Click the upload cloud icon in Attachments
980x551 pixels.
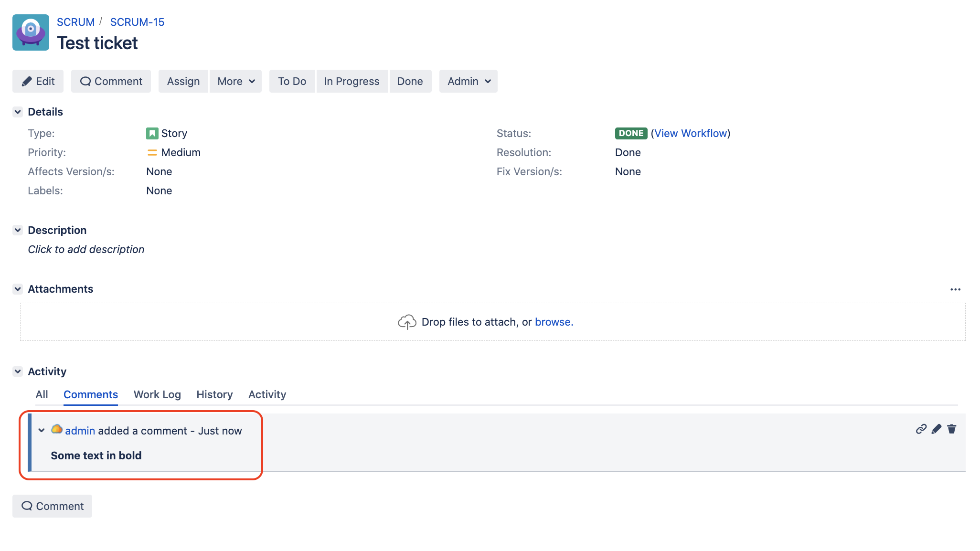point(407,322)
